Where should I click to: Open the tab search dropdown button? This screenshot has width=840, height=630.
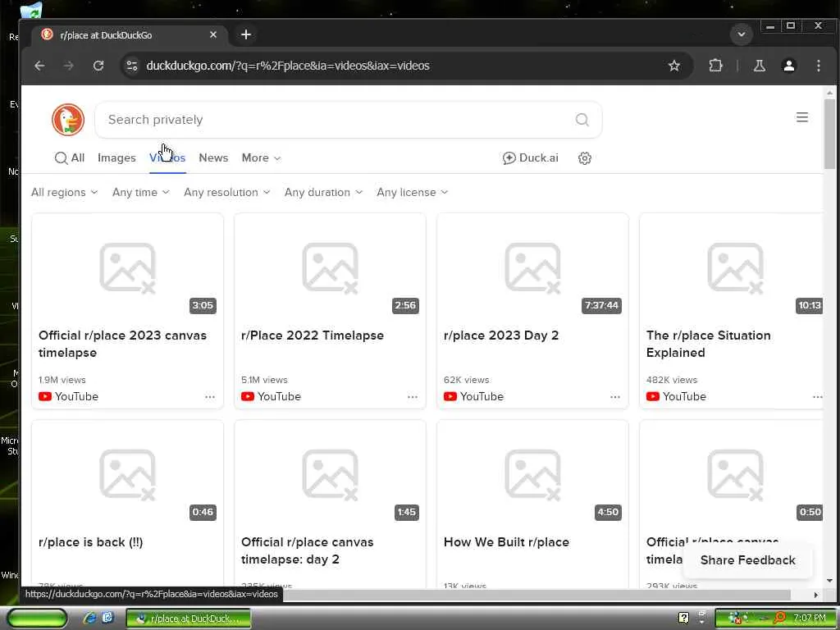pyautogui.click(x=742, y=34)
